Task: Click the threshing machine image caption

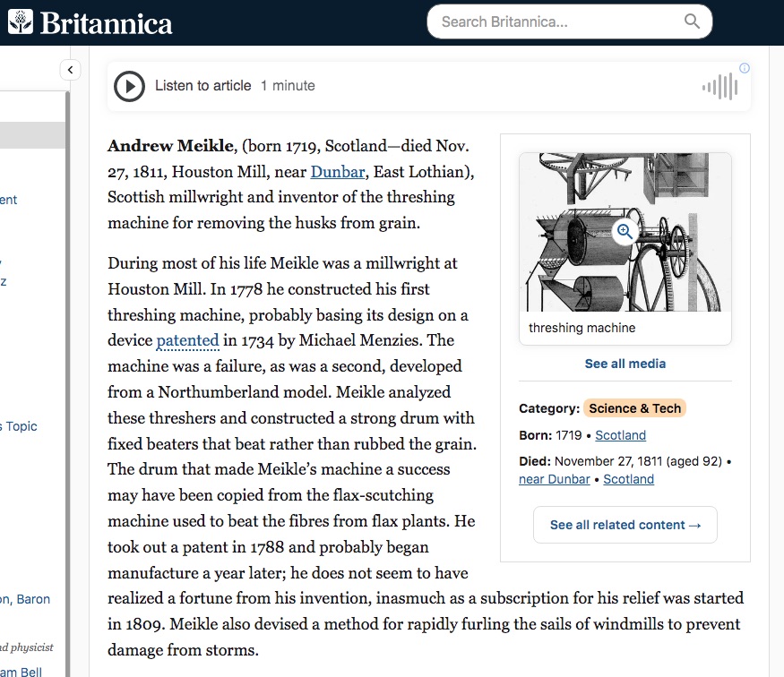Action: (x=582, y=328)
